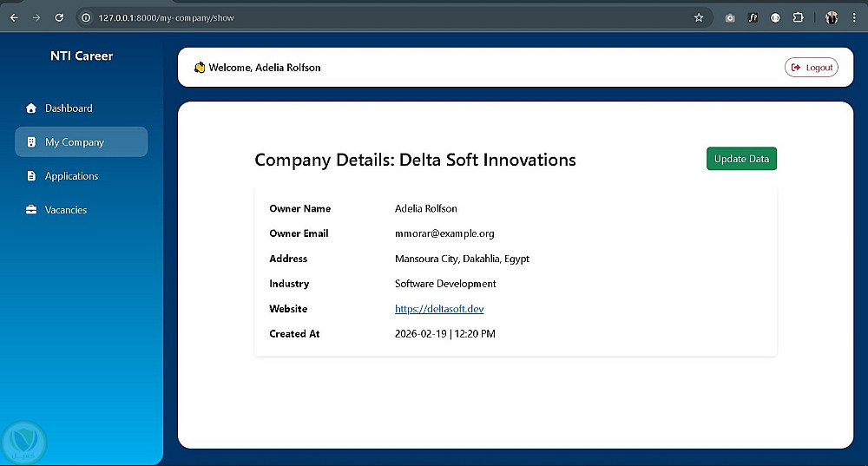Click the camera screenshot extension icon
Screen dimensions: 868x466
pyautogui.click(x=730, y=17)
